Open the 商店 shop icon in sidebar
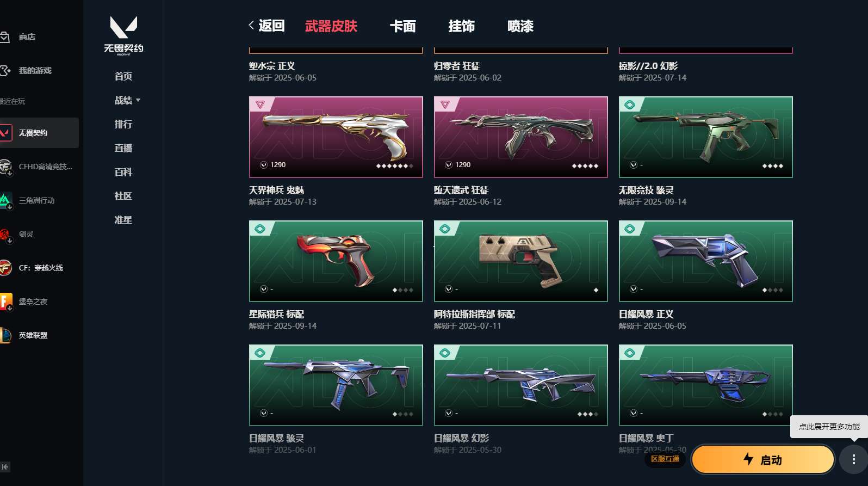The width and height of the screenshot is (868, 486). (x=5, y=37)
